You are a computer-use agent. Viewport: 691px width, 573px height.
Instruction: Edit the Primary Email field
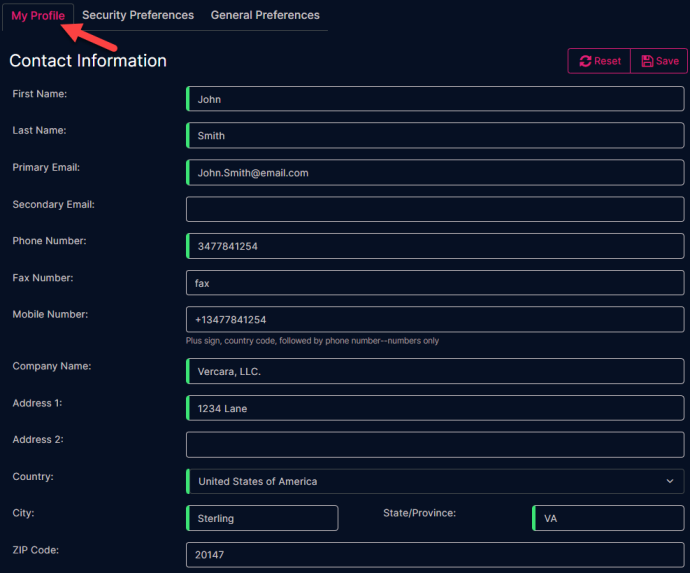(435, 173)
